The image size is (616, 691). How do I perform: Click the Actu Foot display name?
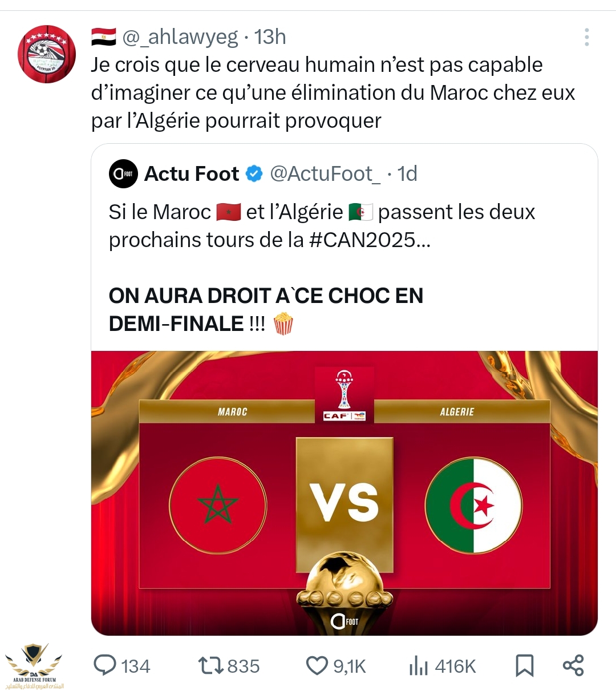192,173
